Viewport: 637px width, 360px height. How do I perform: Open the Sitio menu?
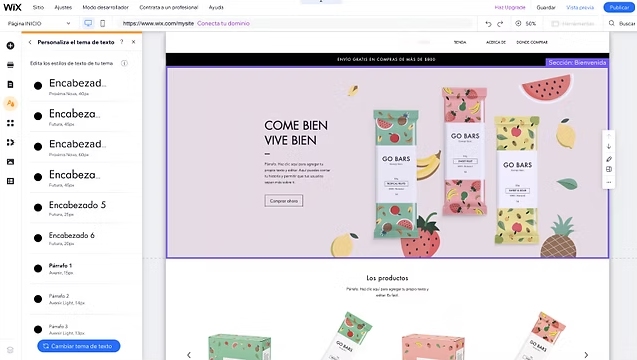(x=38, y=7)
